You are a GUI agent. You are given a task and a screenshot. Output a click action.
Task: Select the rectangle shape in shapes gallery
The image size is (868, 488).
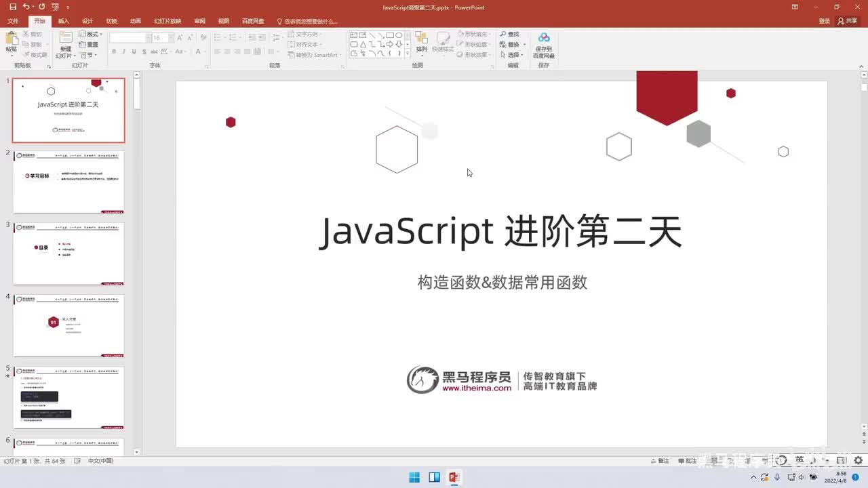pyautogui.click(x=390, y=35)
